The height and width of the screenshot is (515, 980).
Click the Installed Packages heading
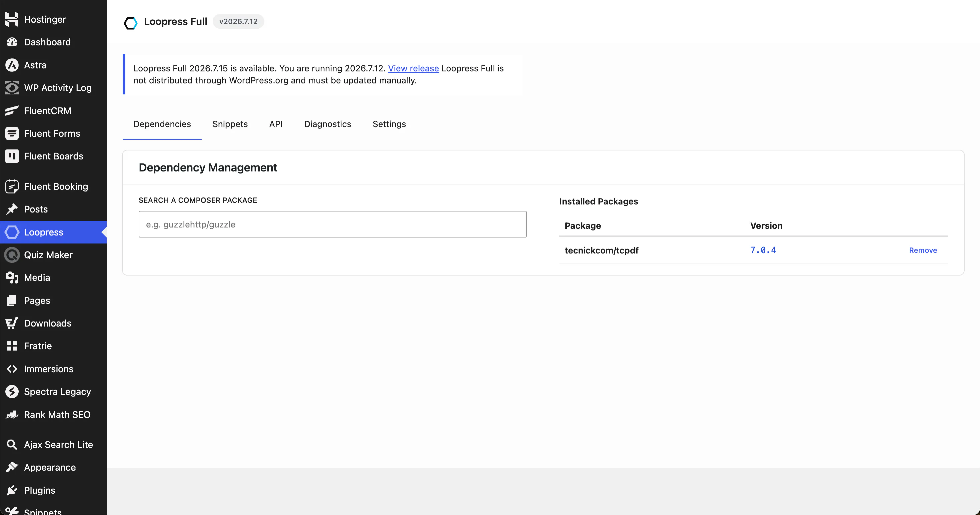tap(598, 201)
